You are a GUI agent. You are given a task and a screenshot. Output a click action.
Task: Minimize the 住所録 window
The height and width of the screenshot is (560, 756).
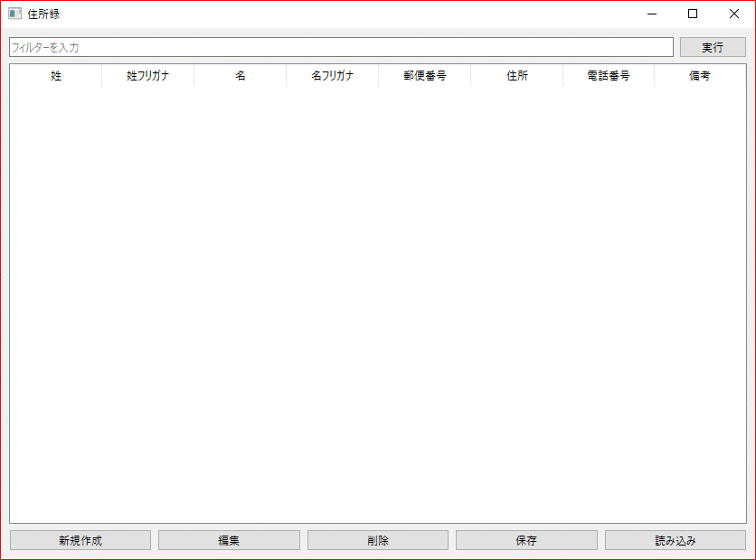point(652,14)
